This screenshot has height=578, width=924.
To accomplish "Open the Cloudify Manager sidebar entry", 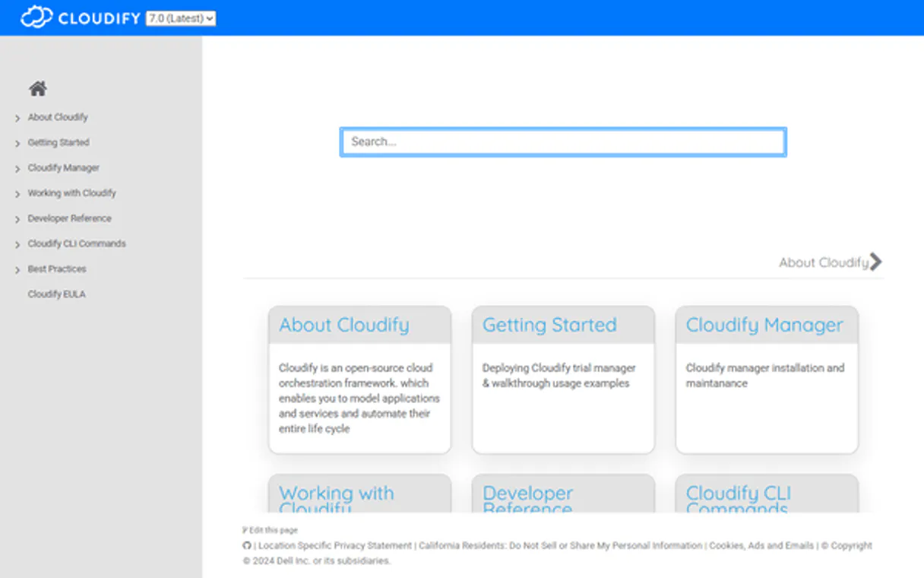I will 63,167.
